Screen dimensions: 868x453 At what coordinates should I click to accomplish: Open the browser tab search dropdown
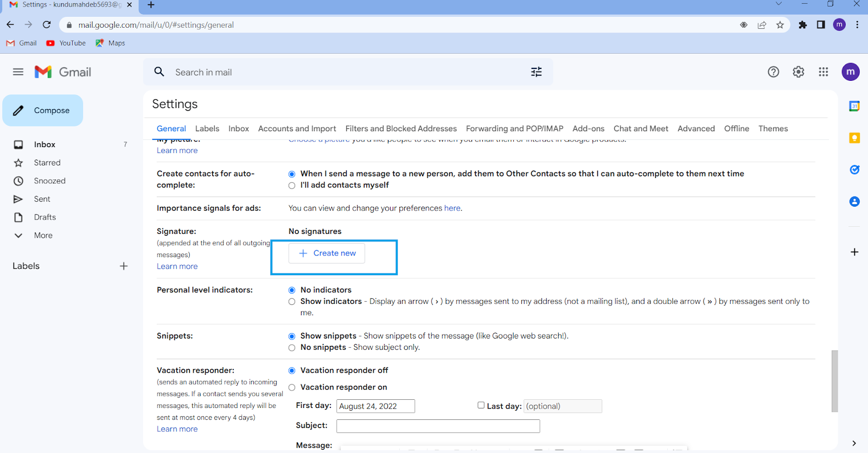[x=778, y=4]
